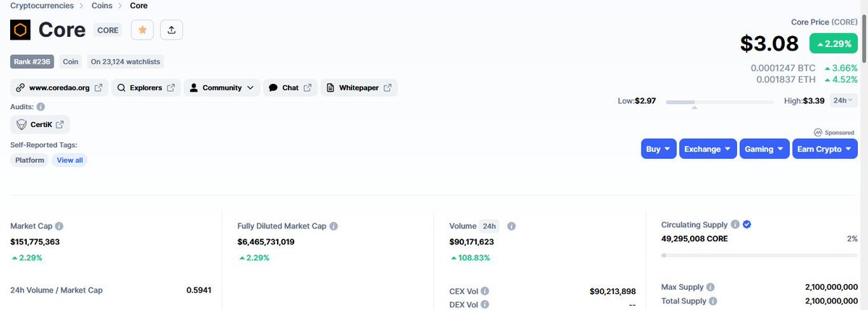The height and width of the screenshot is (310, 868).
Task: Click the Audits info icon
Action: 41,106
